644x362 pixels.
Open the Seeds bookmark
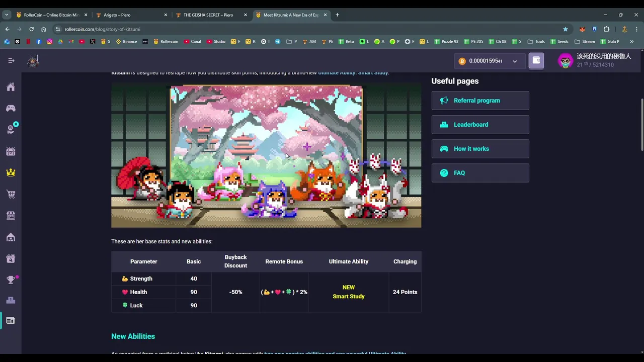pyautogui.click(x=559, y=42)
